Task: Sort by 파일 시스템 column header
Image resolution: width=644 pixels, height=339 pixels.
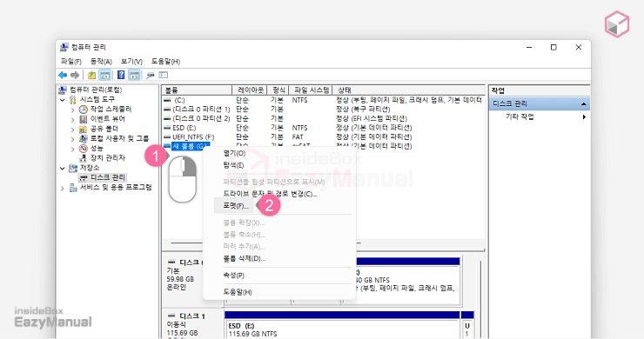Action: [311, 90]
